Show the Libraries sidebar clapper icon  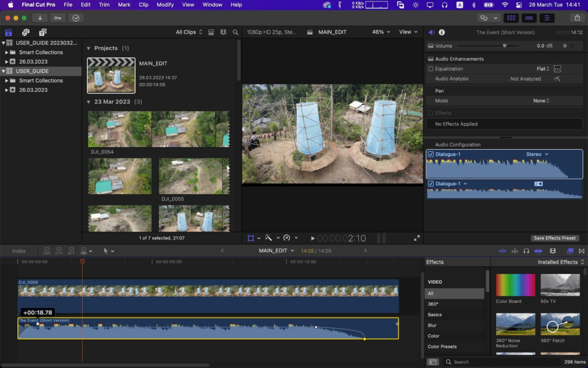tap(8, 32)
